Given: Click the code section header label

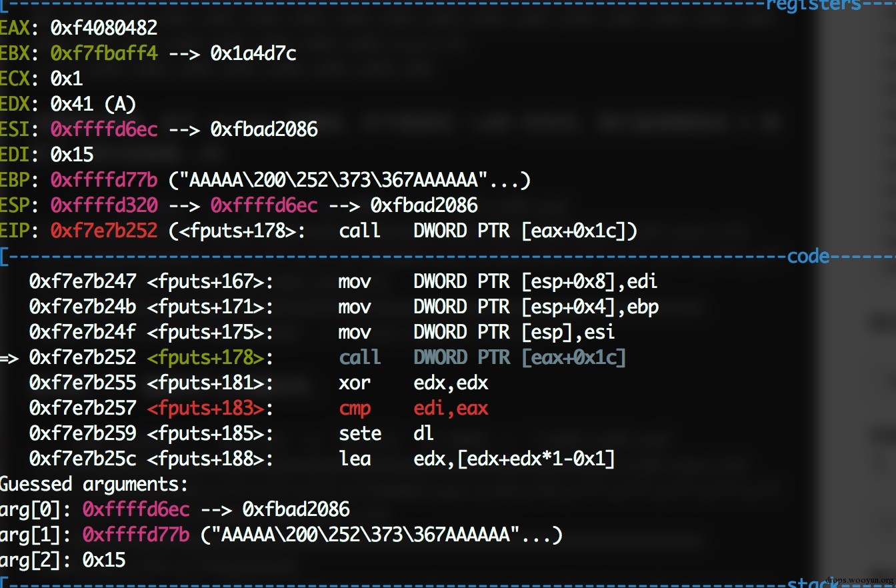Looking at the screenshot, I should [x=809, y=257].
